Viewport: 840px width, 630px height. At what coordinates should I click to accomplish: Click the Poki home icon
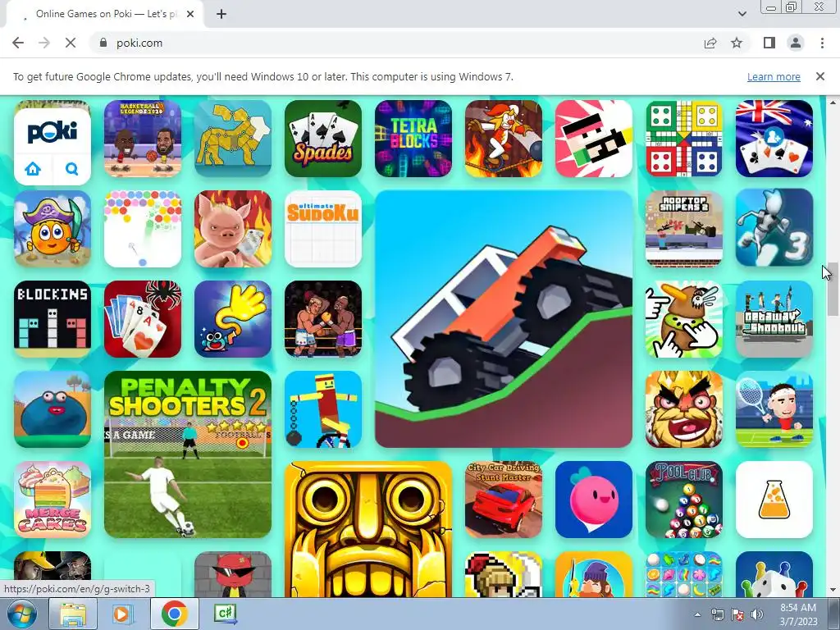coord(33,169)
